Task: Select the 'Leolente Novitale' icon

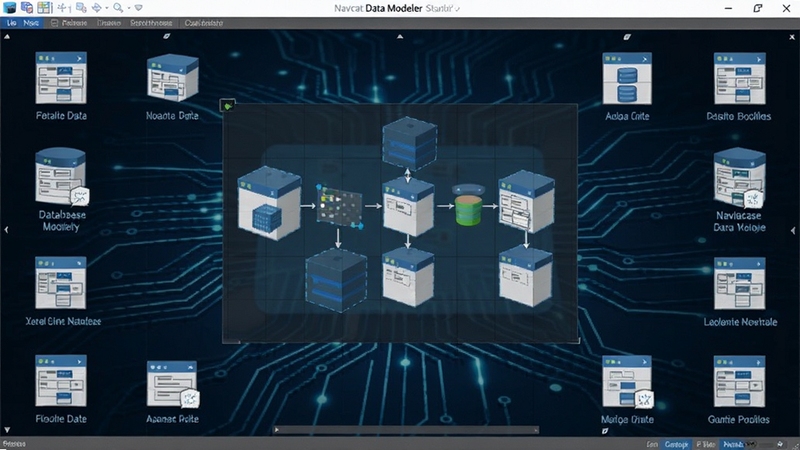Action: click(739, 283)
